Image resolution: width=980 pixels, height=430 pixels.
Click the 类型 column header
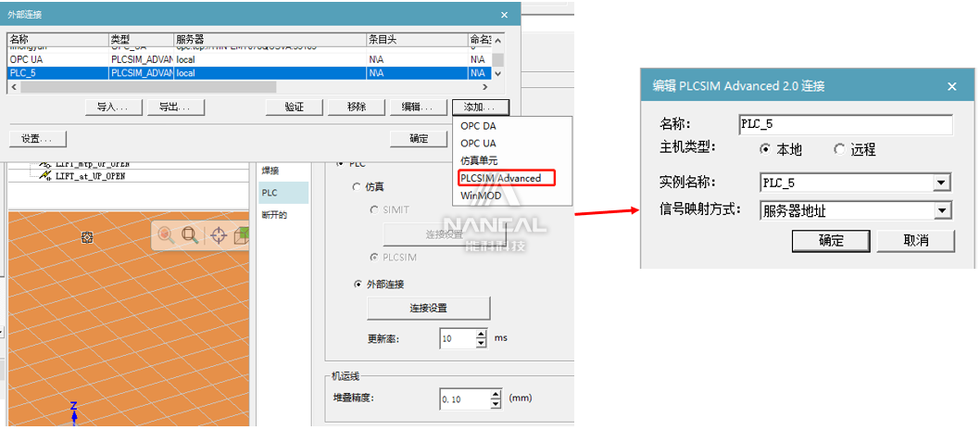[x=141, y=39]
